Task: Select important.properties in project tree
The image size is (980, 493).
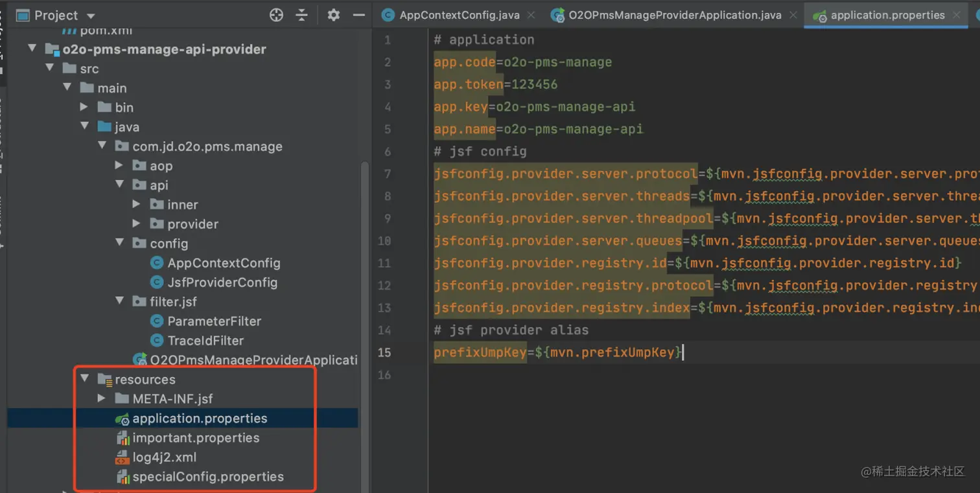Action: (x=196, y=438)
